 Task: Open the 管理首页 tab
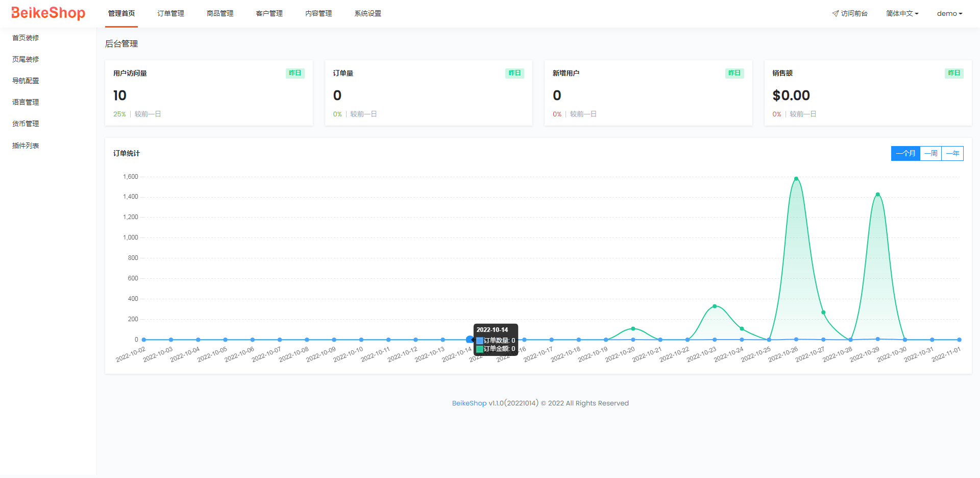[121, 13]
